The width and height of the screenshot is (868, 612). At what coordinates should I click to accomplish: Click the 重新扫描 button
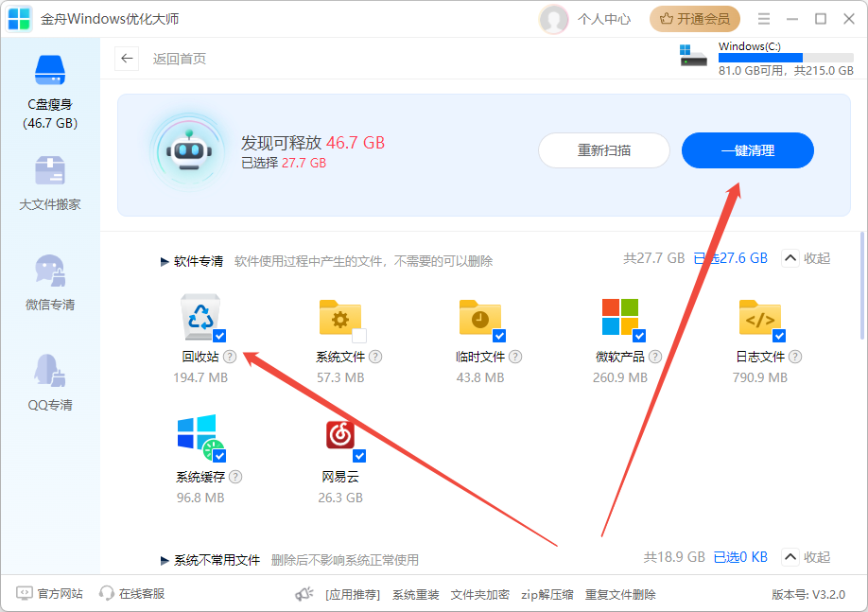coord(604,150)
